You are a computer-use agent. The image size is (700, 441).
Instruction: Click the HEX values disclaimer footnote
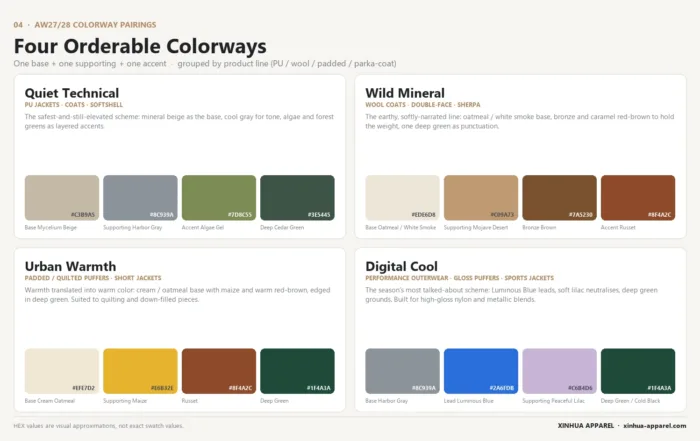(x=98, y=426)
